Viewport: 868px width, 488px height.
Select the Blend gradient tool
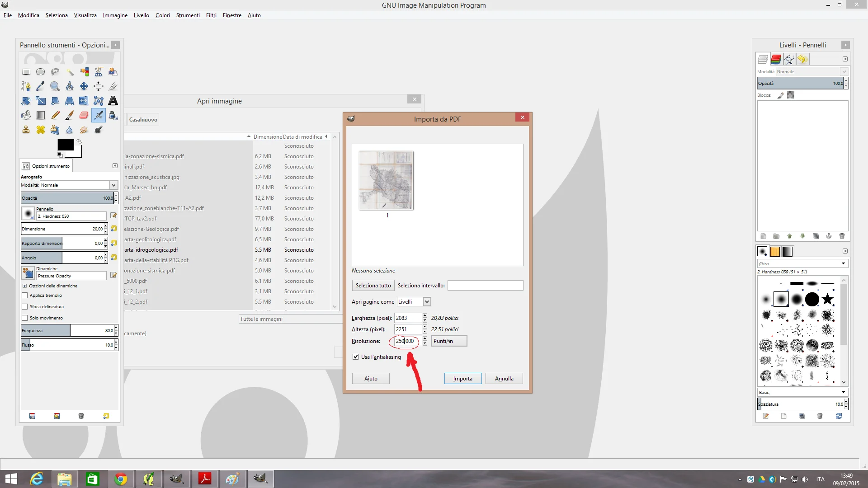click(41, 115)
